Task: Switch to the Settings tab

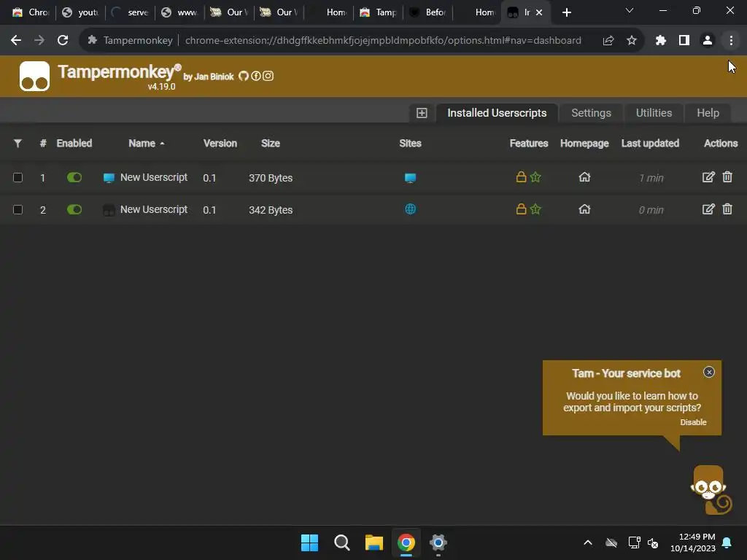Action: (591, 113)
